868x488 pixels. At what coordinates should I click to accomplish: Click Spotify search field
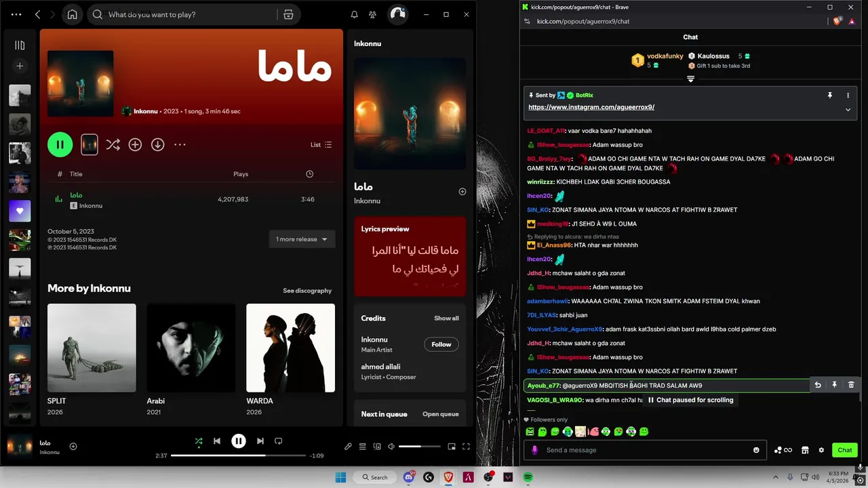coord(183,14)
